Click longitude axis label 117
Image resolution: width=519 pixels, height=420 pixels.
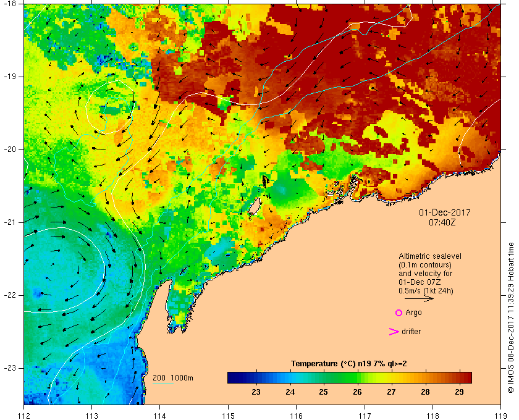365,416
